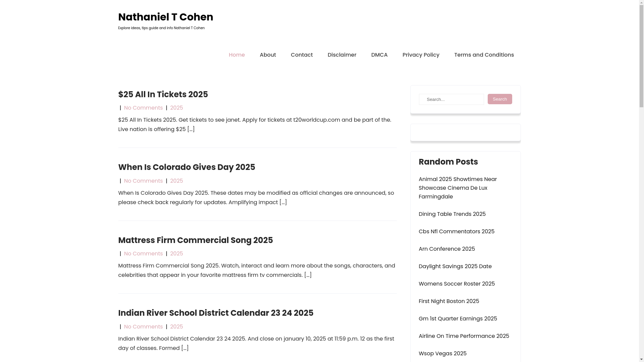Click the Colorado Gives Day excerpt text

256,198
